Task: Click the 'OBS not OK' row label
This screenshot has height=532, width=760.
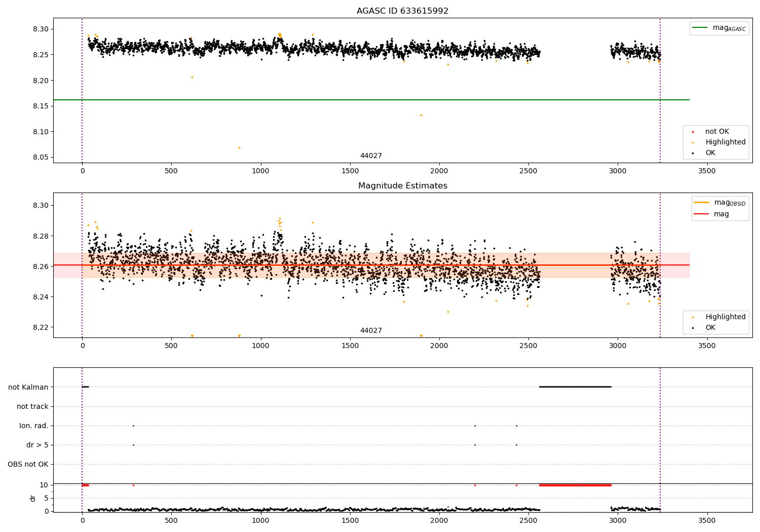Action: [x=28, y=464]
